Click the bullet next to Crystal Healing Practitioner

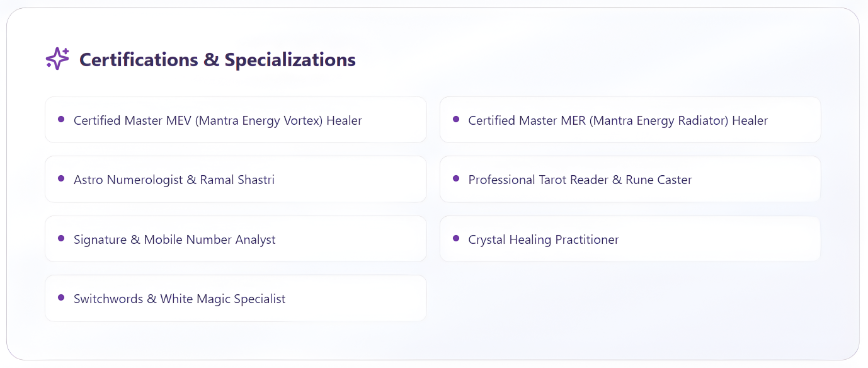(x=456, y=238)
